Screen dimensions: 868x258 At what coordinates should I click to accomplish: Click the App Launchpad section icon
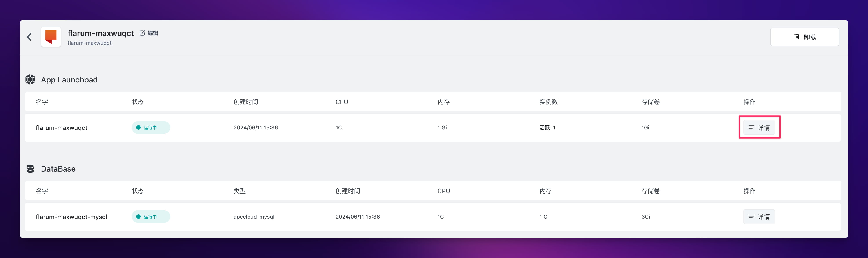tap(30, 80)
